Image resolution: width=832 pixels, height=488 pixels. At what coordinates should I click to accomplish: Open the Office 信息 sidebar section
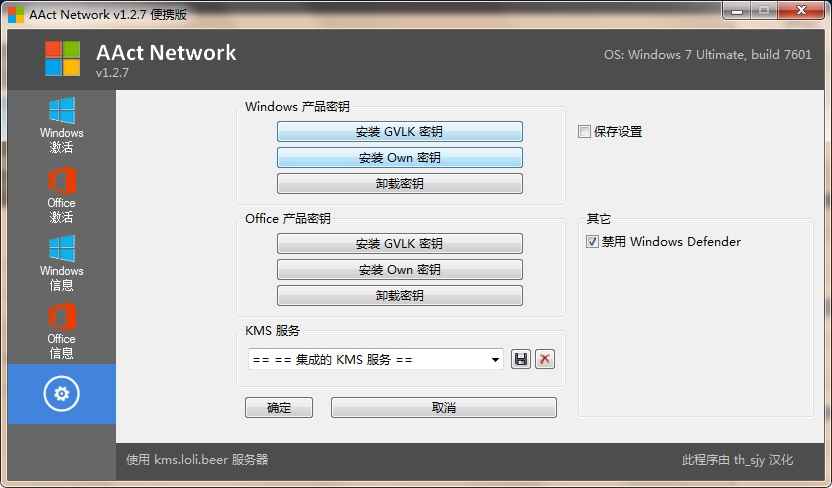click(62, 331)
